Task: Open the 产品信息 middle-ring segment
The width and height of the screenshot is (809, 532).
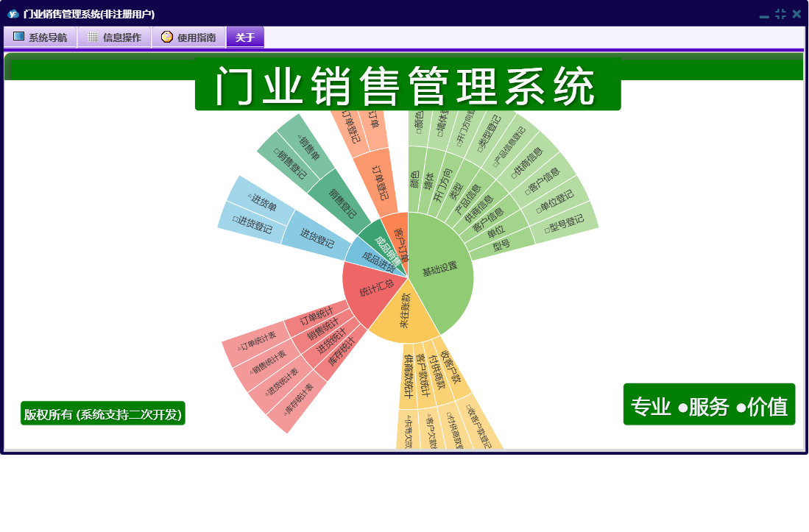Action: click(x=468, y=199)
